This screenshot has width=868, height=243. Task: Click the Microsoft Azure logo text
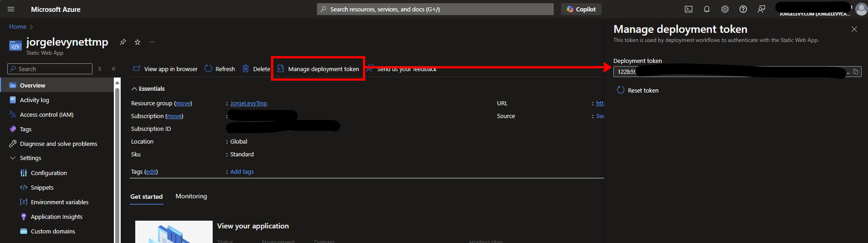click(x=56, y=9)
